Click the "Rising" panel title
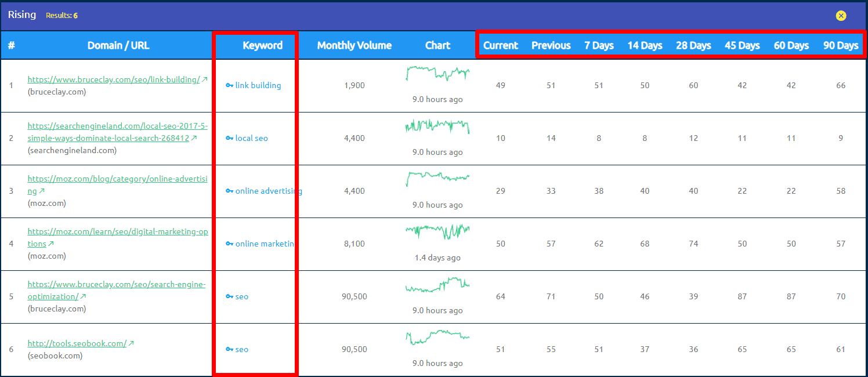 click(x=22, y=15)
